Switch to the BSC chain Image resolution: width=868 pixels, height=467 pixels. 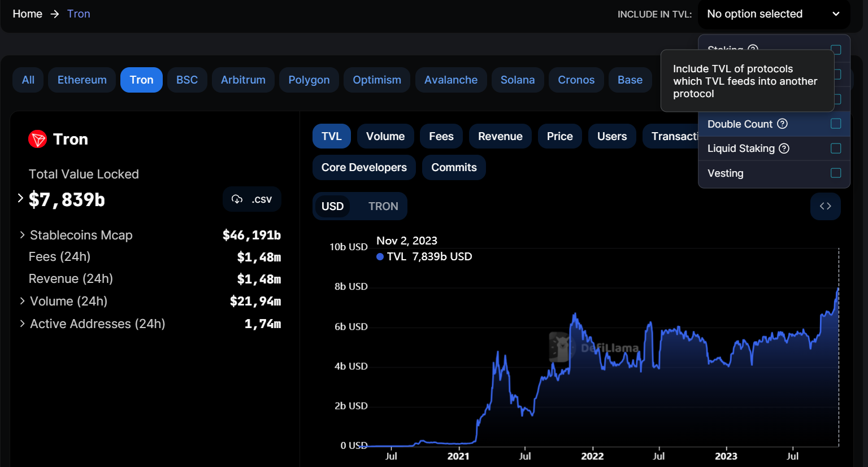[x=187, y=80]
